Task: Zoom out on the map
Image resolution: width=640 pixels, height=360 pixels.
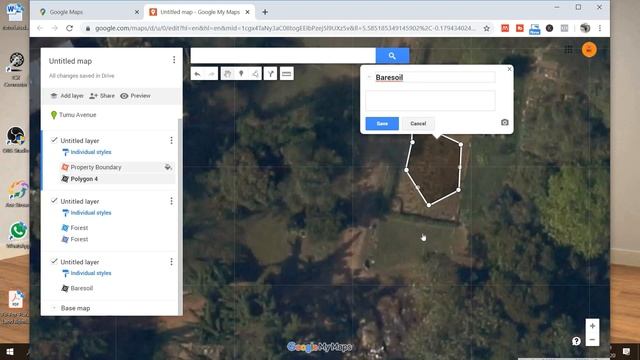Action: point(593,340)
